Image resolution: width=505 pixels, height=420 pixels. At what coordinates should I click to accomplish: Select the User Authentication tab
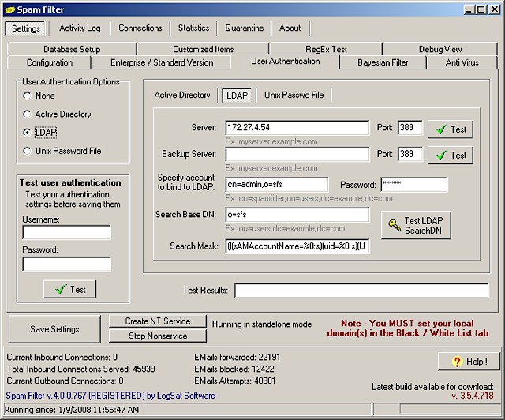[x=286, y=62]
